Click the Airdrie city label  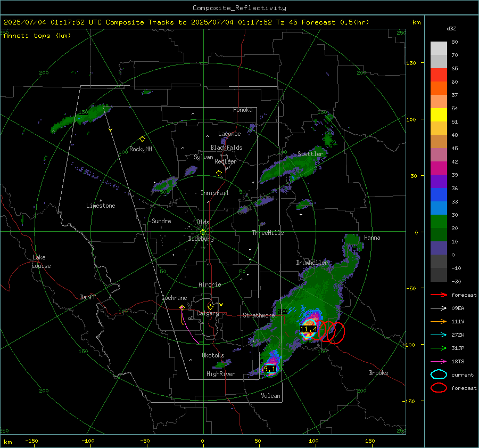[210, 284]
